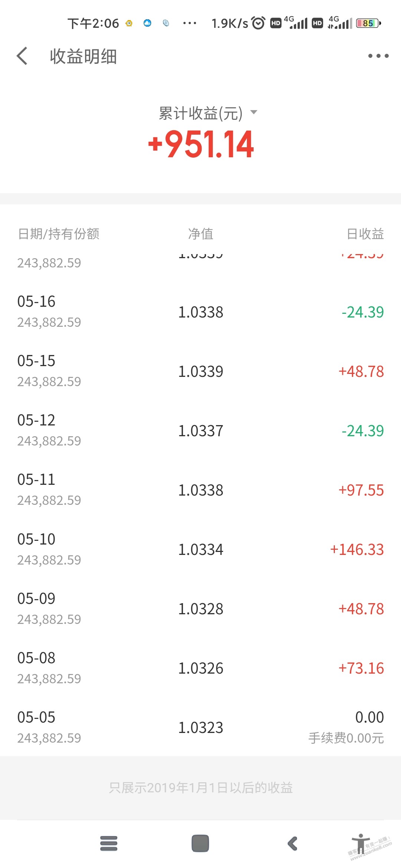The width and height of the screenshot is (401, 868).
Task: Tap the battery indicator showing 85
Action: (368, 23)
